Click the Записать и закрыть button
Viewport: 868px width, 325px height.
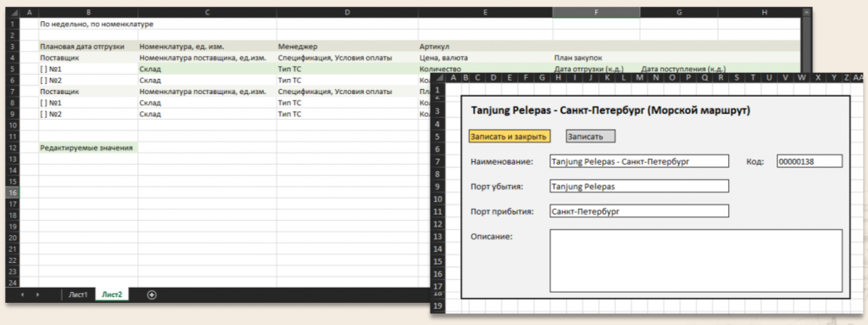click(x=509, y=137)
